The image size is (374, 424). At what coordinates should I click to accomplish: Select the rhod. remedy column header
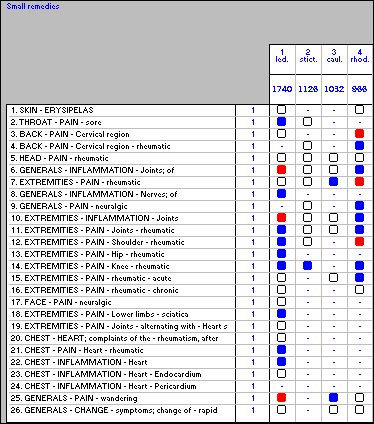[x=360, y=56]
